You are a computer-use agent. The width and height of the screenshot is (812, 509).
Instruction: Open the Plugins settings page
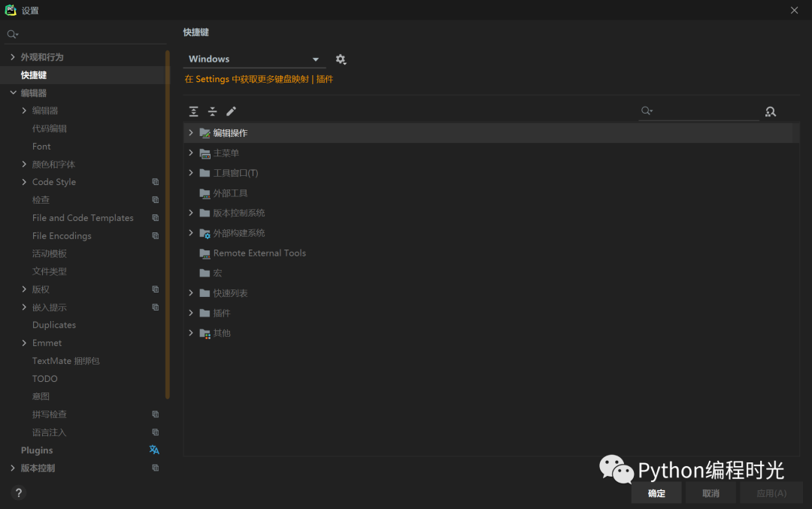point(36,450)
